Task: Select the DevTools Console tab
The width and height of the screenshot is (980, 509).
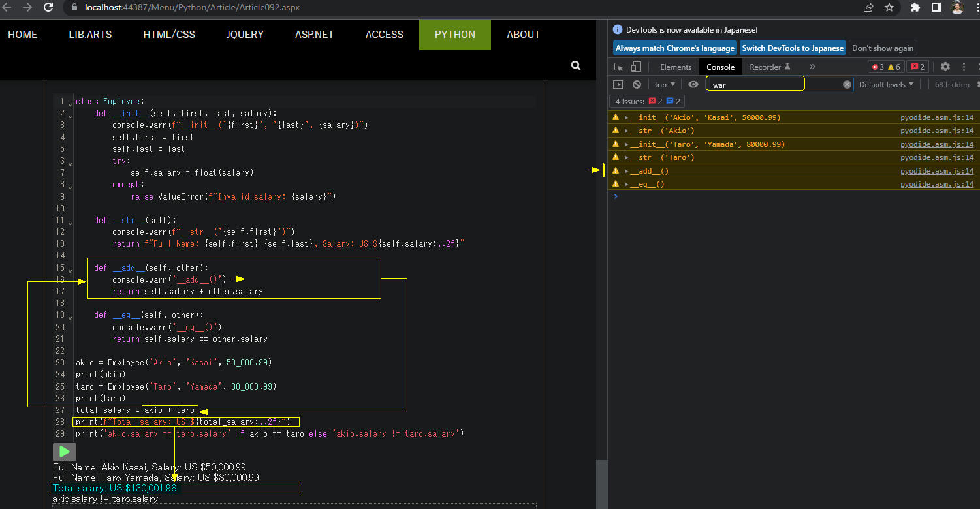Action: click(720, 67)
